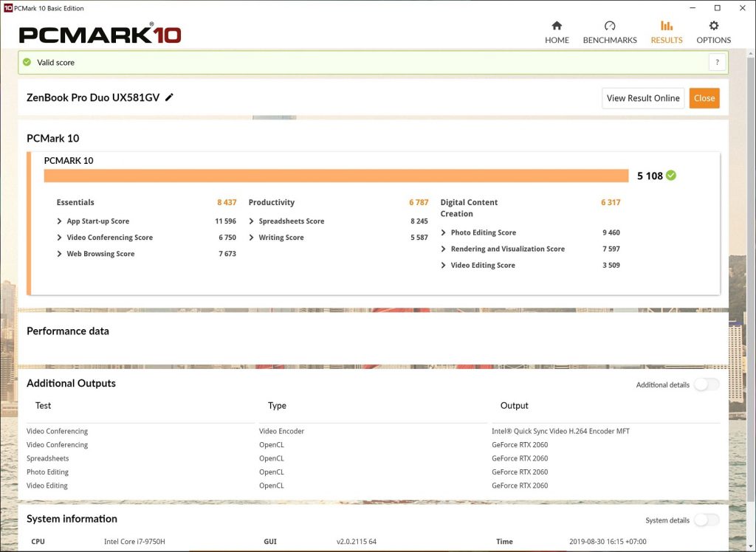
Task: Click the Photo Editing row in Additional Outputs
Action: pyautogui.click(x=373, y=472)
